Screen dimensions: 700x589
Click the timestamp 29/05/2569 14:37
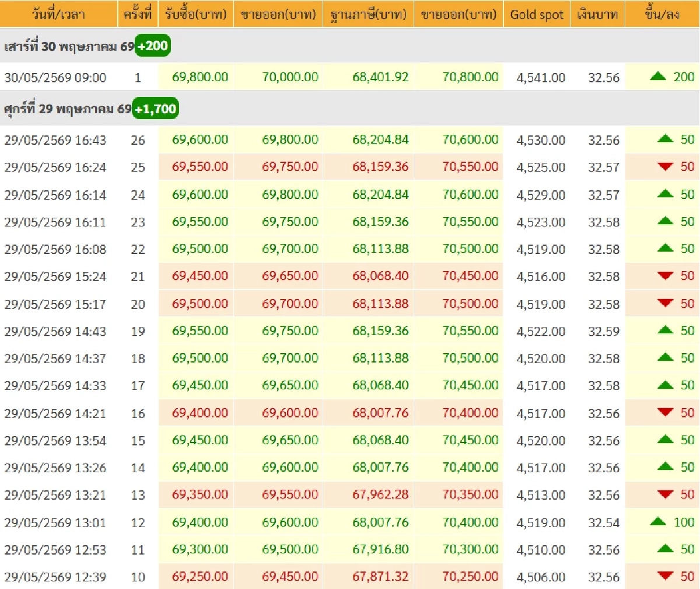55,359
